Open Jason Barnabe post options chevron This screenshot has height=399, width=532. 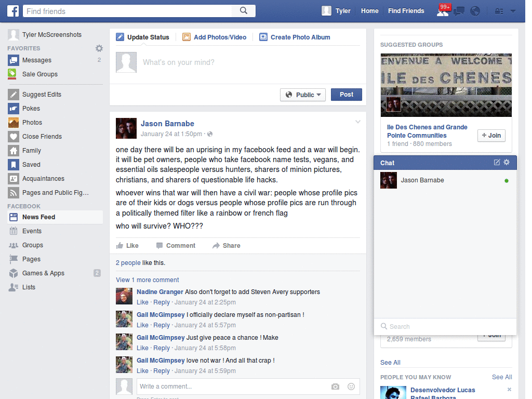(x=357, y=122)
